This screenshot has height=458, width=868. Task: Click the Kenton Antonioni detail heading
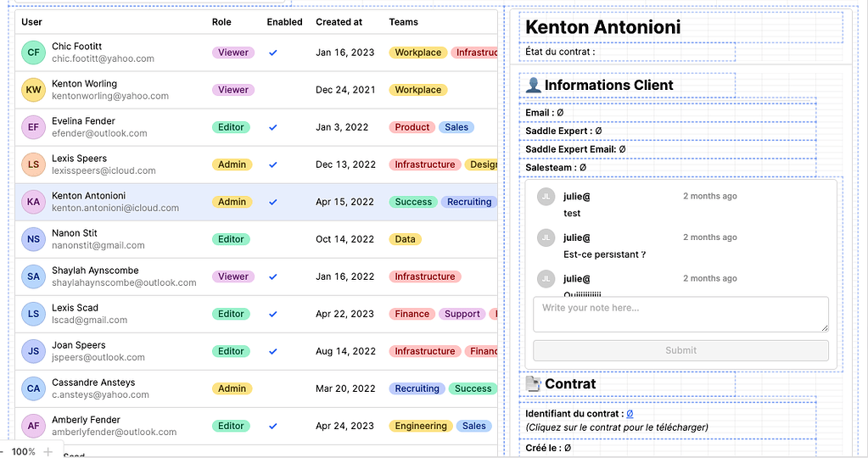point(602,27)
